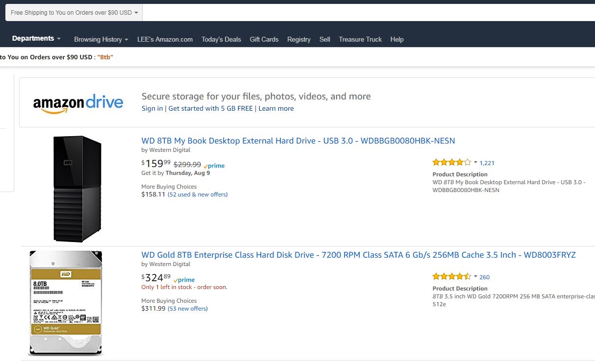Click the $324.89 price of WD Gold
The image size is (595, 364).
156,277
